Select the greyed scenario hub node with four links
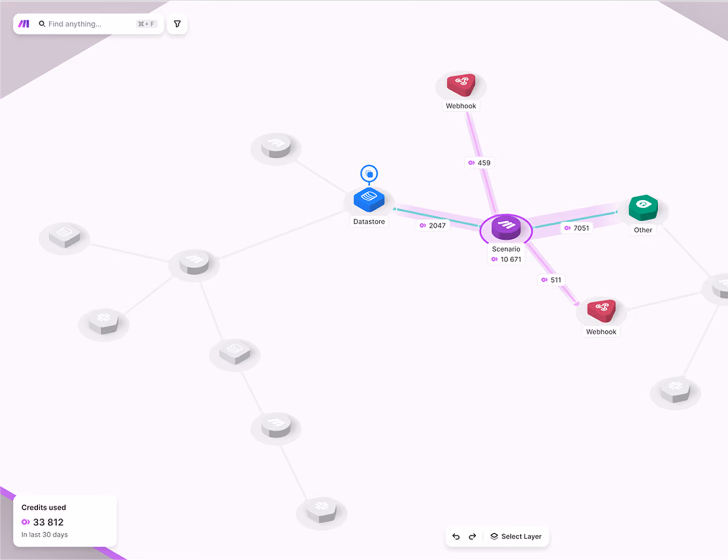The height and width of the screenshot is (560, 728). pos(194,262)
